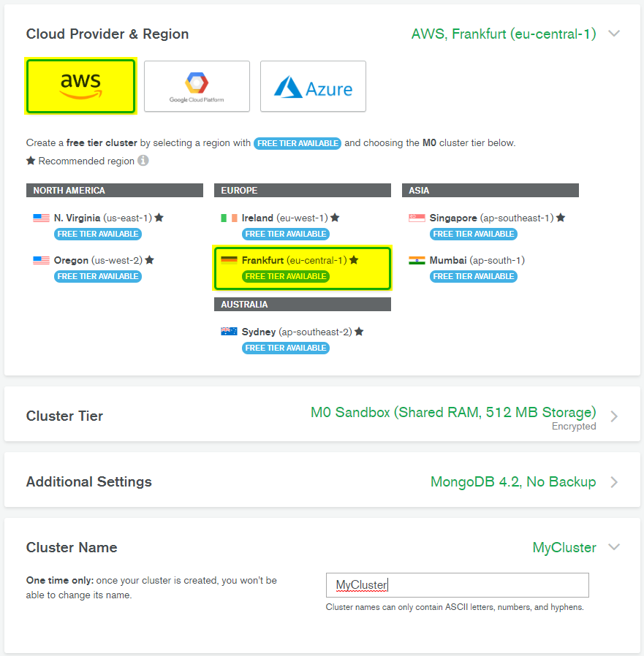Click the EUROPE region header
The width and height of the screenshot is (644, 656).
tap(303, 191)
